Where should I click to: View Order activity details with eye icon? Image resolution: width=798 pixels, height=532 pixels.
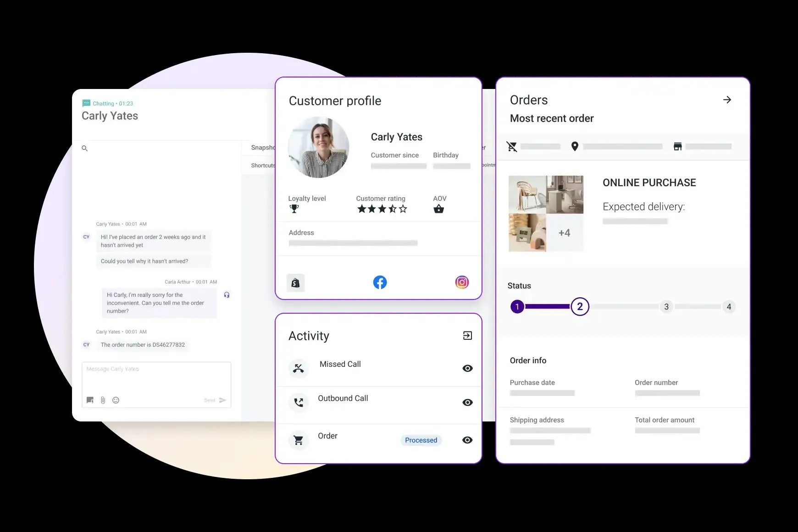coord(467,440)
